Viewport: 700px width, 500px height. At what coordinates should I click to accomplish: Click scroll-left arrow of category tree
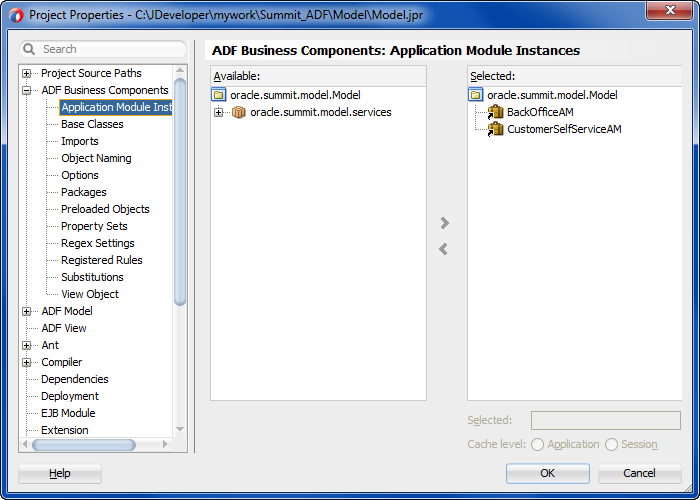[x=25, y=444]
